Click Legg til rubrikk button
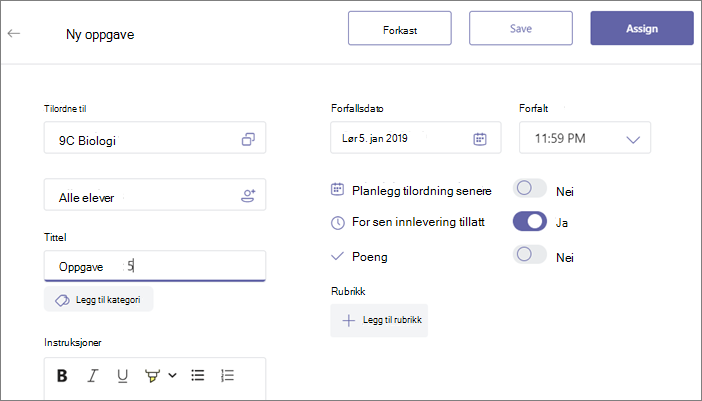 (x=379, y=320)
